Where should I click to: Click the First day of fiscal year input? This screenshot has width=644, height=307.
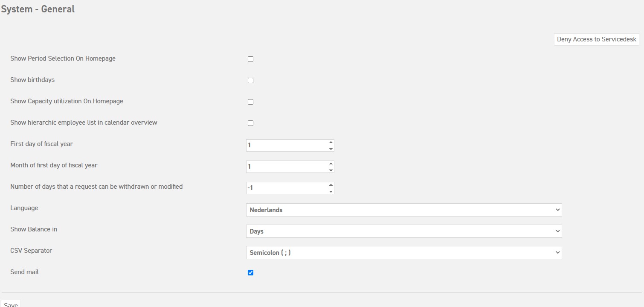click(281, 145)
